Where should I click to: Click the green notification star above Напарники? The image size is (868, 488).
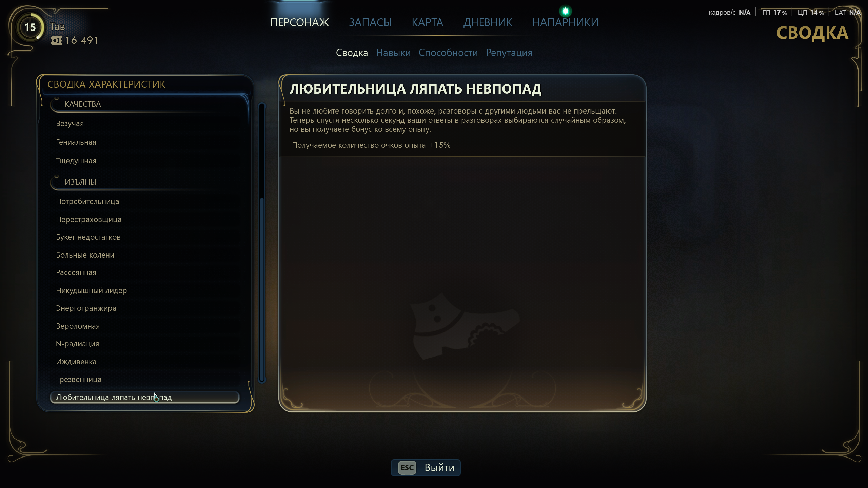click(565, 11)
